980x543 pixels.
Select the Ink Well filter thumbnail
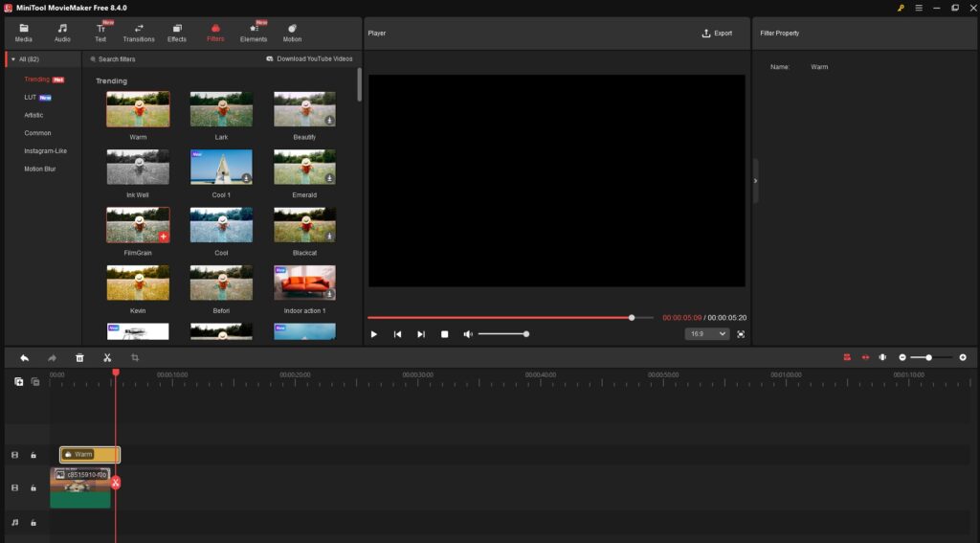point(138,167)
